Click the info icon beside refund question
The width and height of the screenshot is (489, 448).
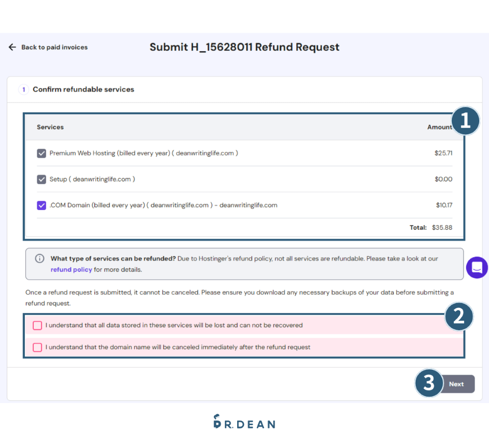tap(40, 258)
